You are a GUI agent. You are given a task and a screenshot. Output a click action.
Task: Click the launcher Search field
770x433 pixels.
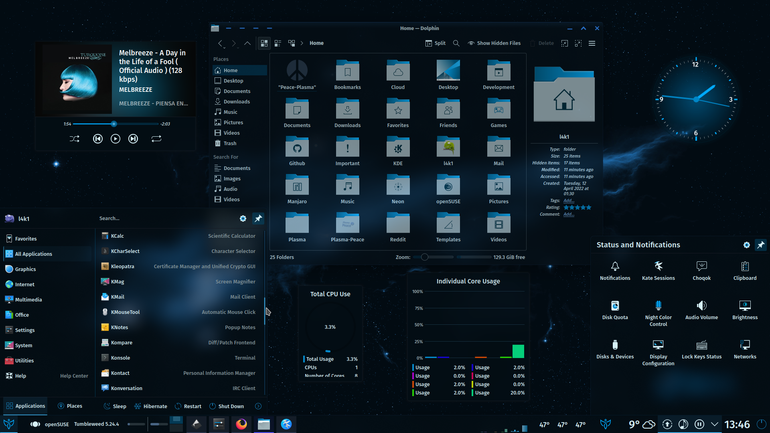pyautogui.click(x=167, y=218)
